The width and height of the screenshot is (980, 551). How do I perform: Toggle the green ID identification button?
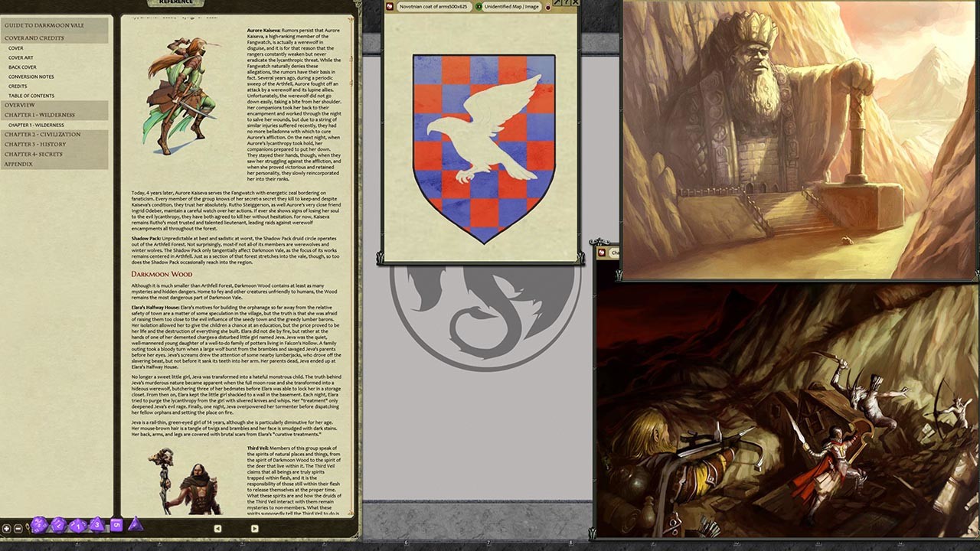coord(478,6)
